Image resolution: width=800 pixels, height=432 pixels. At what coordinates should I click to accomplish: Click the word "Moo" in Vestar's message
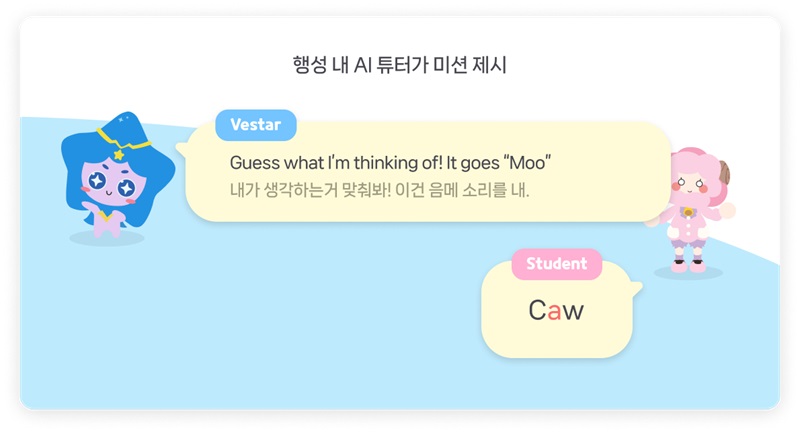[x=526, y=162]
